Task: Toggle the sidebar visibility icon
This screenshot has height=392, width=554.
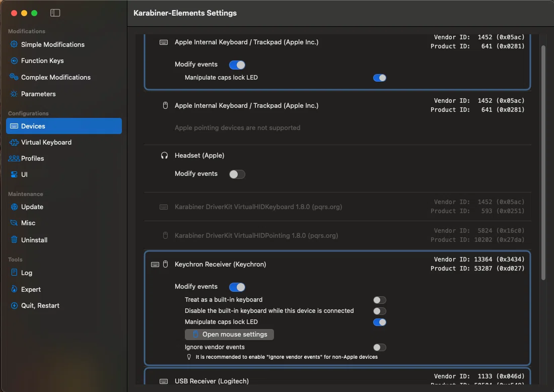Action: pyautogui.click(x=55, y=13)
